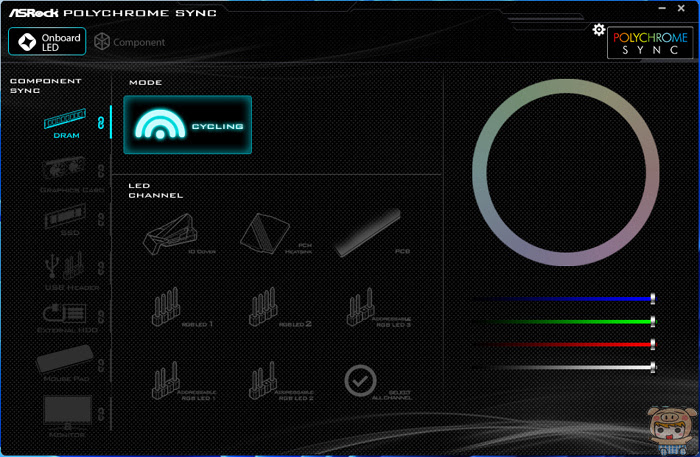700x457 pixels.
Task: Open settings via the gear icon
Action: 599,30
